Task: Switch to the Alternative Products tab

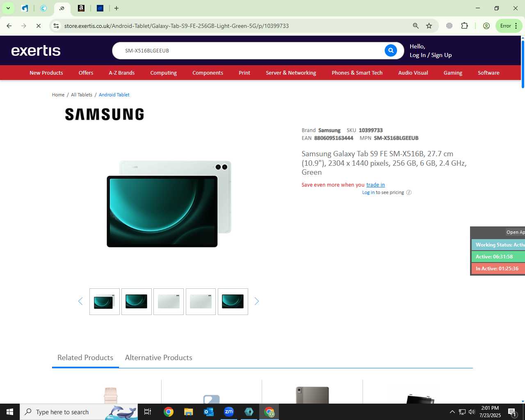Action: coord(159,358)
